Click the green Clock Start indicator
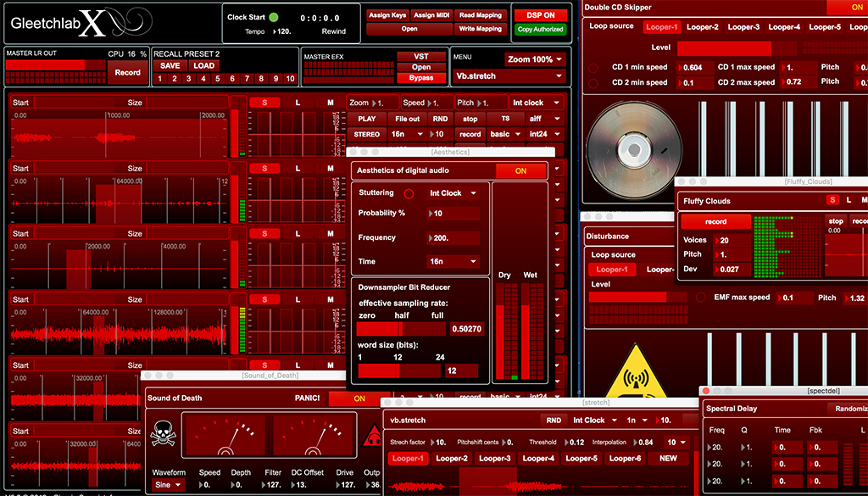The height and width of the screenshot is (496, 868). pos(274,17)
